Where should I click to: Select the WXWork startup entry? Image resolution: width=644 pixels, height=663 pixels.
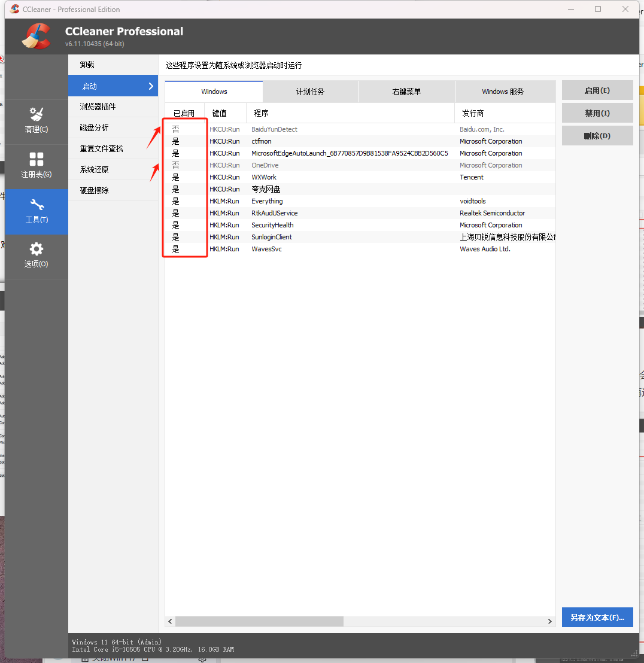pos(360,177)
